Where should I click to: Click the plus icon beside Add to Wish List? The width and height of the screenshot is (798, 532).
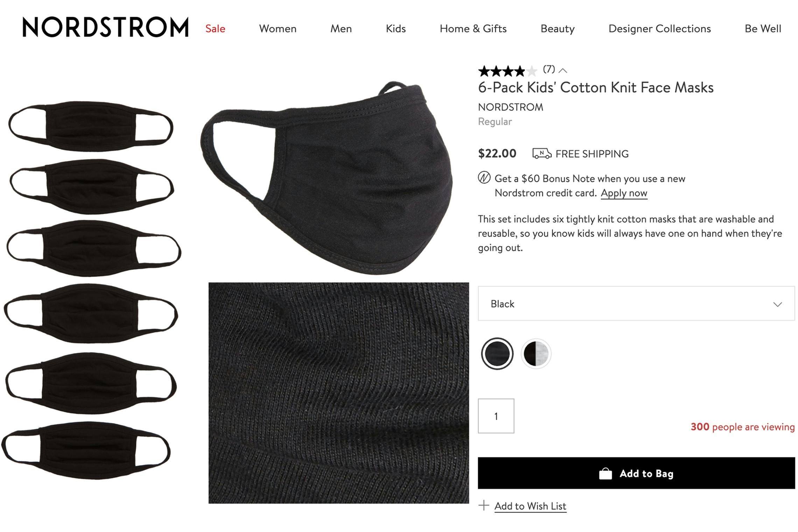tap(484, 505)
